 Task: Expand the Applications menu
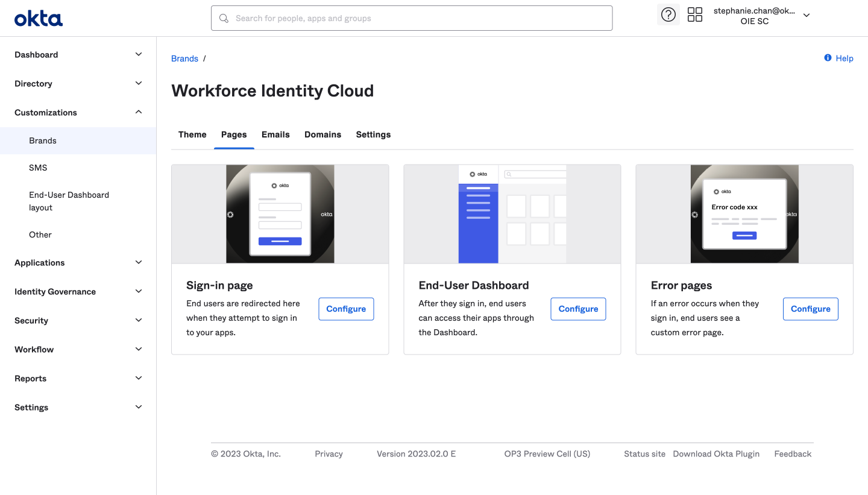[x=78, y=262]
